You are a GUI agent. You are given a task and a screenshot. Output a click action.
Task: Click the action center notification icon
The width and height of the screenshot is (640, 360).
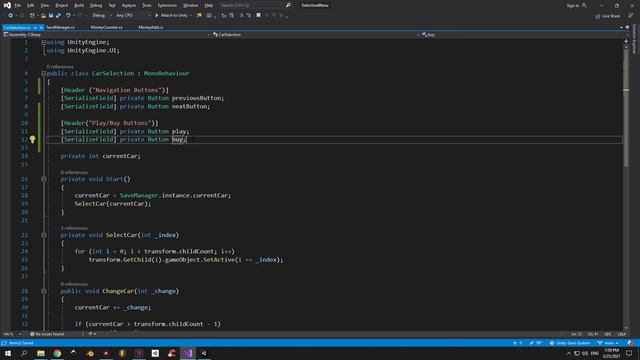pyautogui.click(x=629, y=353)
